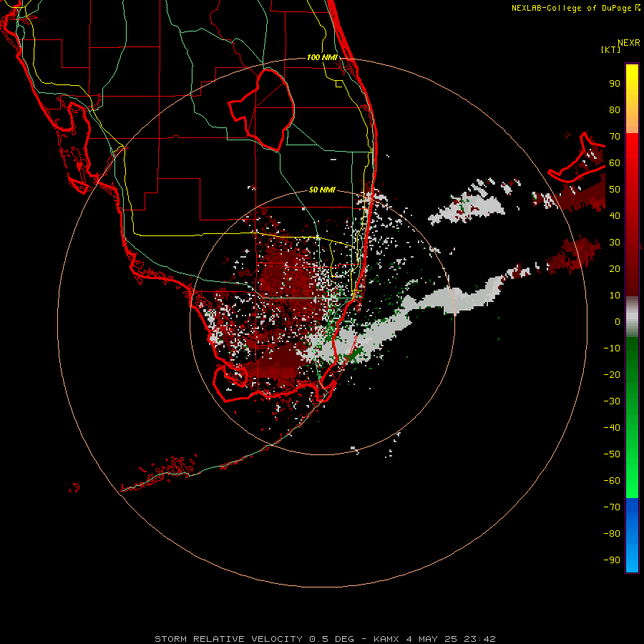
Task: Click the -30 value on the velocity scale
Action: pyautogui.click(x=612, y=401)
